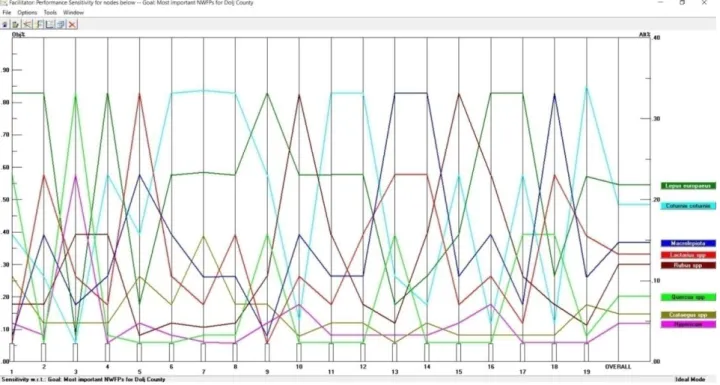Click criterion 17 weight bar
This screenshot has width=720, height=385.
pyautogui.click(x=523, y=352)
